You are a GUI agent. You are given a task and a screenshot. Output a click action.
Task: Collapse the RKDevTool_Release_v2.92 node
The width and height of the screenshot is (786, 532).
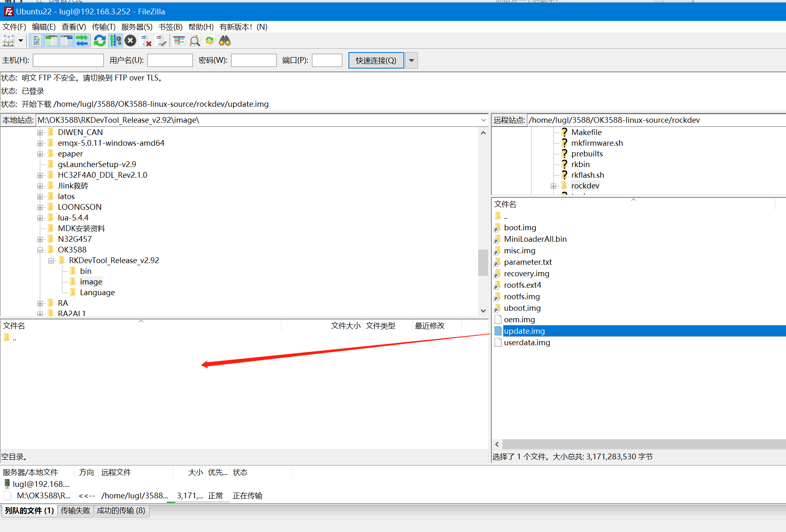(x=51, y=261)
